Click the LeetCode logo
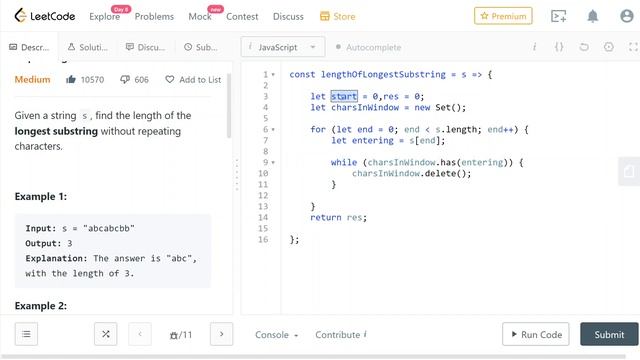 44,16
